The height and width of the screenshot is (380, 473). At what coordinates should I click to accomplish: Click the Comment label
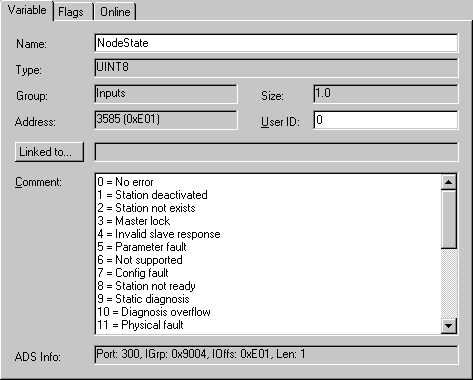38,182
